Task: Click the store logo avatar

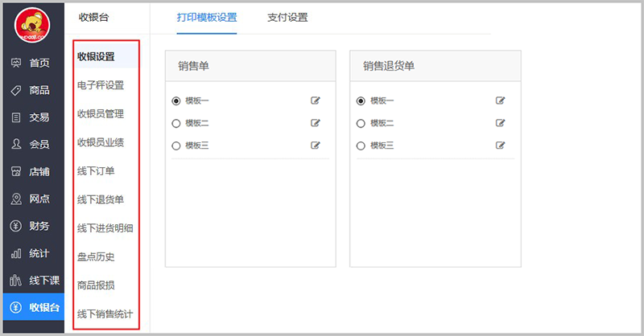Action: [32, 27]
